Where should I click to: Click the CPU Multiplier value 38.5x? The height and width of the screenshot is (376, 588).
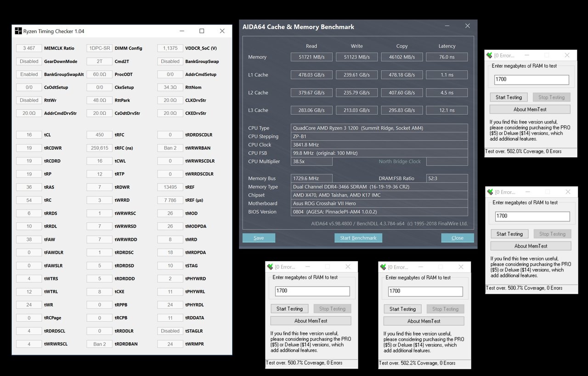311,161
